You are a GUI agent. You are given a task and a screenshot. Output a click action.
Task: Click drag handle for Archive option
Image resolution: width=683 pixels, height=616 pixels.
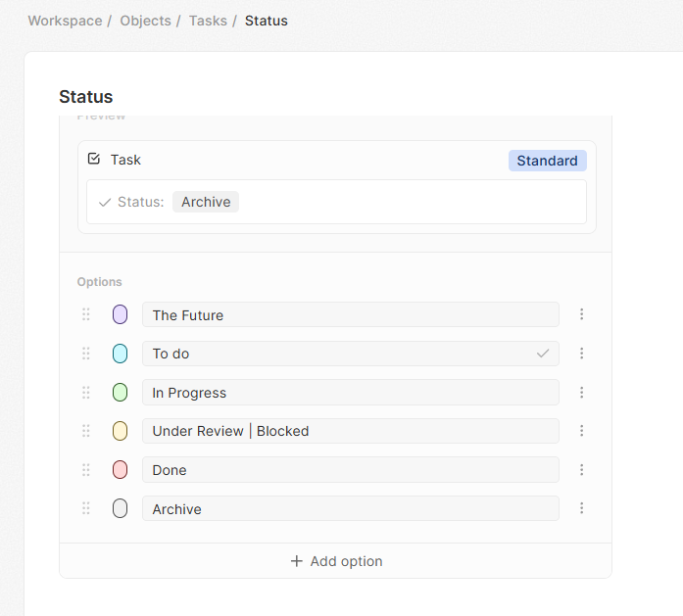[x=86, y=508]
